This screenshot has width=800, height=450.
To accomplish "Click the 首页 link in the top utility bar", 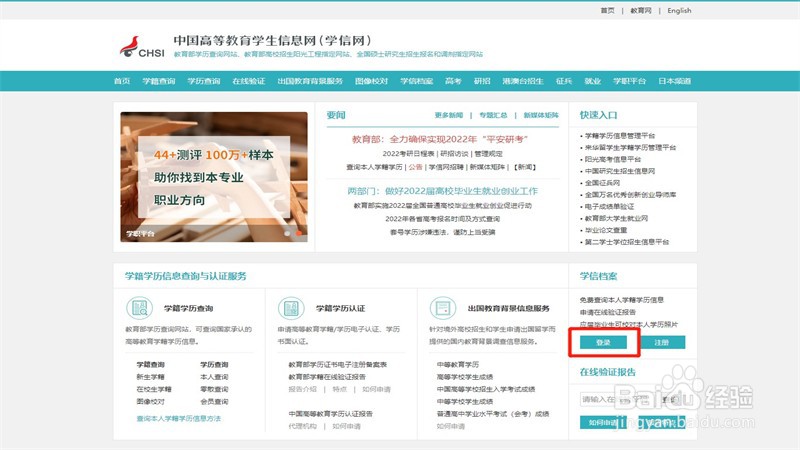I will click(x=607, y=10).
